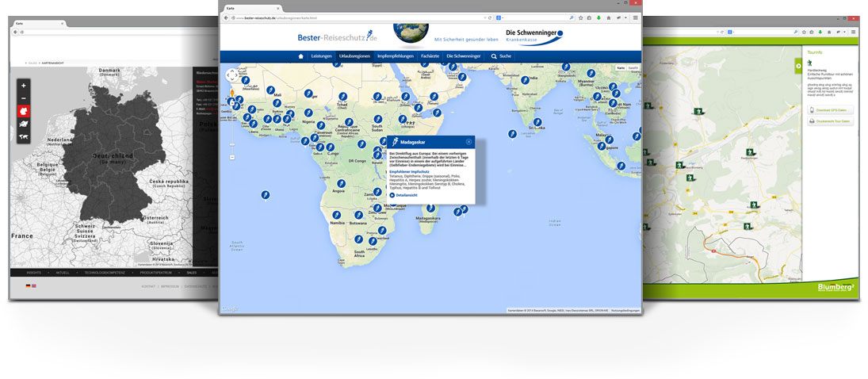The height and width of the screenshot is (379, 868).
Task: Open the Suche search item
Action: (x=502, y=56)
